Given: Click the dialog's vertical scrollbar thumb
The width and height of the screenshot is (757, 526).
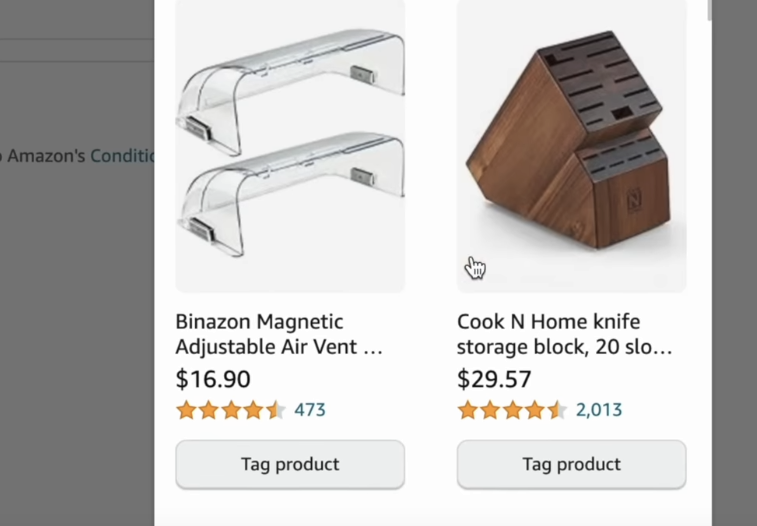Looking at the screenshot, I should [711, 10].
